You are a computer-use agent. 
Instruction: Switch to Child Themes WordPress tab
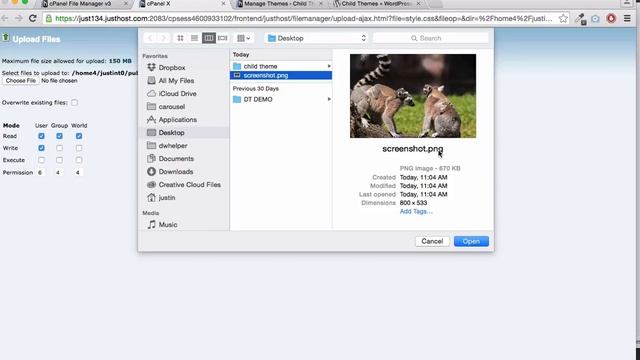pos(377,4)
